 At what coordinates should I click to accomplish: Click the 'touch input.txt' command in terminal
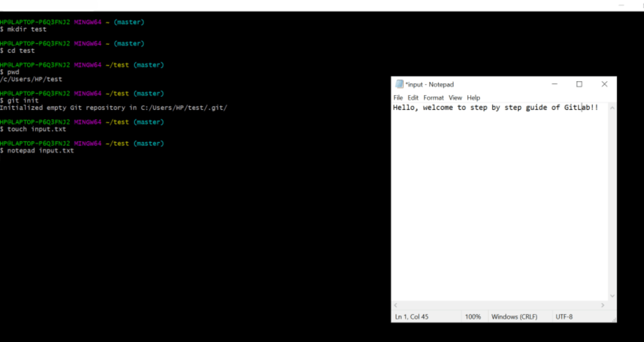(x=37, y=129)
